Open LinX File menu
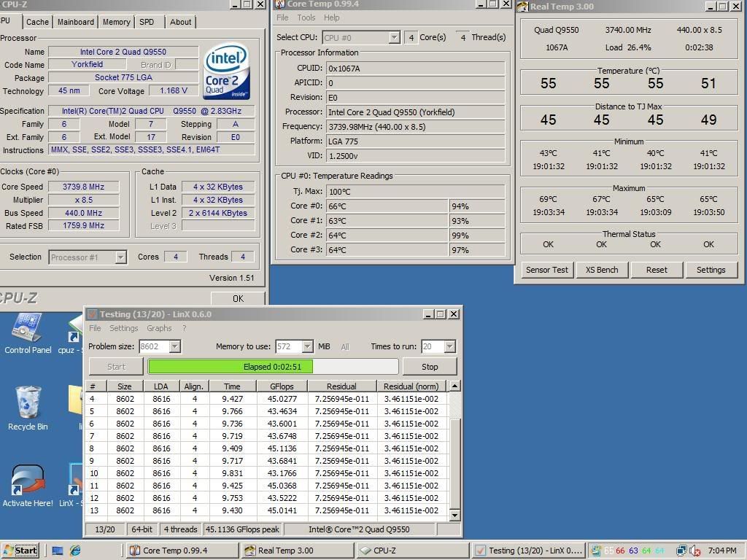 tap(95, 328)
